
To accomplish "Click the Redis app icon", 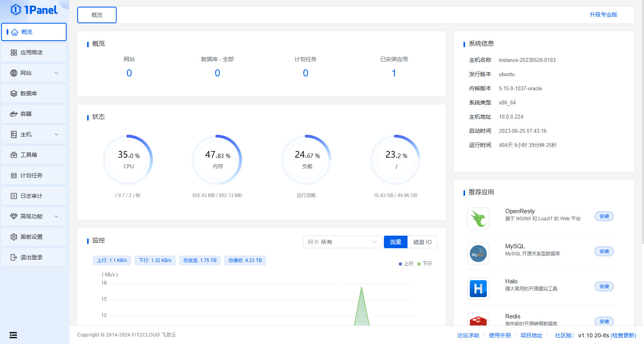I will click(x=478, y=319).
